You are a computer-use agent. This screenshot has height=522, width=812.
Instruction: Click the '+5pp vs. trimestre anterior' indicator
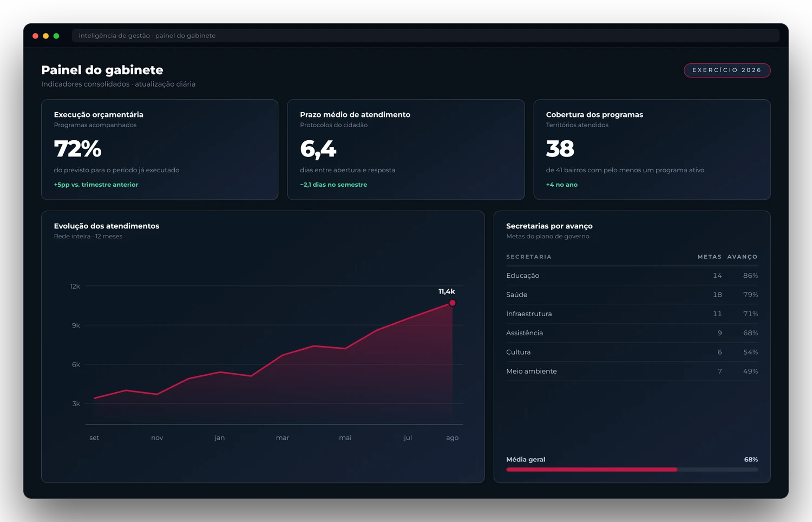click(x=96, y=185)
